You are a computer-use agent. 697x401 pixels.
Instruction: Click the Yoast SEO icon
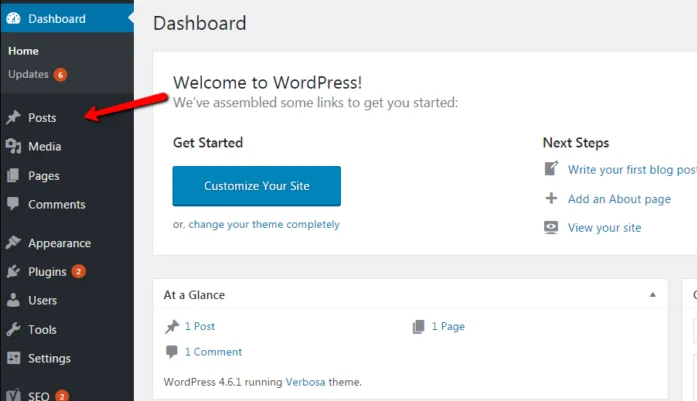point(13,395)
